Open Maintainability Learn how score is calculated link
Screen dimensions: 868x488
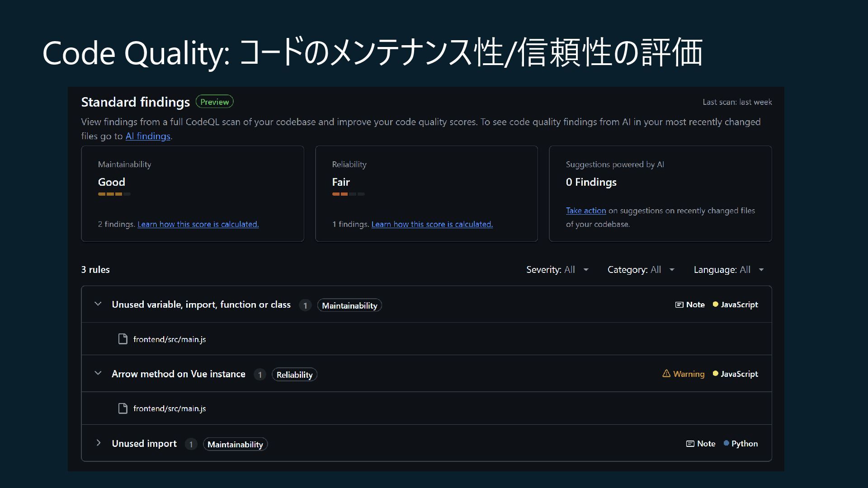click(x=198, y=224)
